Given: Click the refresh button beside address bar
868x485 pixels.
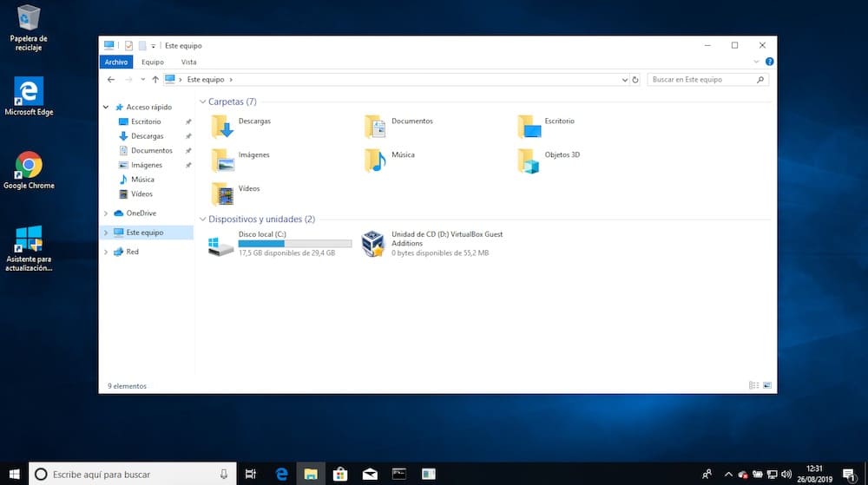Looking at the screenshot, I should pos(635,80).
